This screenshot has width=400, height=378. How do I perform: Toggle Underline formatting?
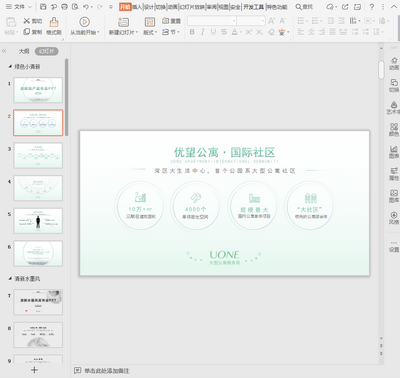(x=213, y=32)
